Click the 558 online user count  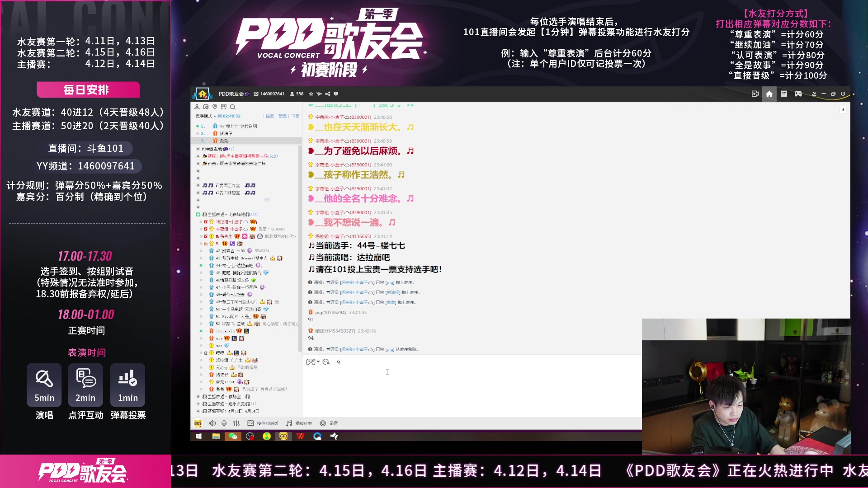point(297,94)
